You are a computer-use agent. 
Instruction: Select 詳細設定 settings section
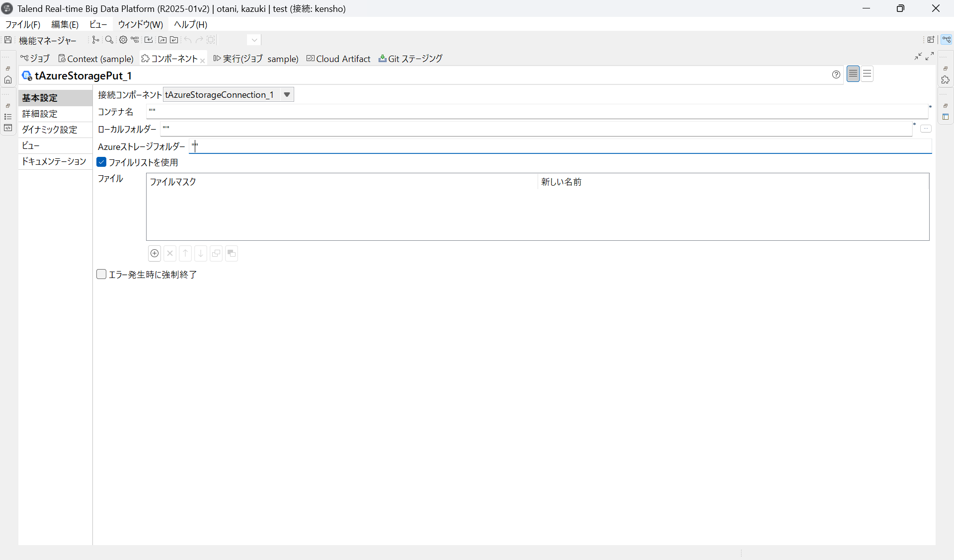[x=40, y=114]
